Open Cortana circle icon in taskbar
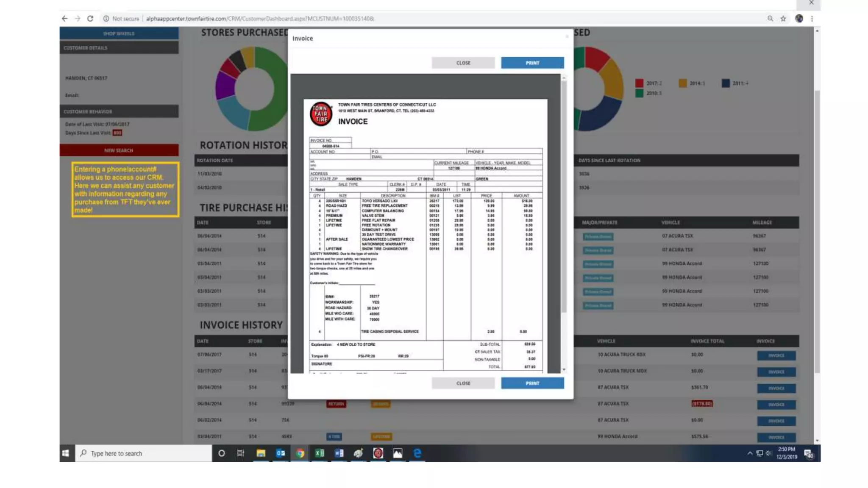The image size is (868, 488). [x=221, y=453]
